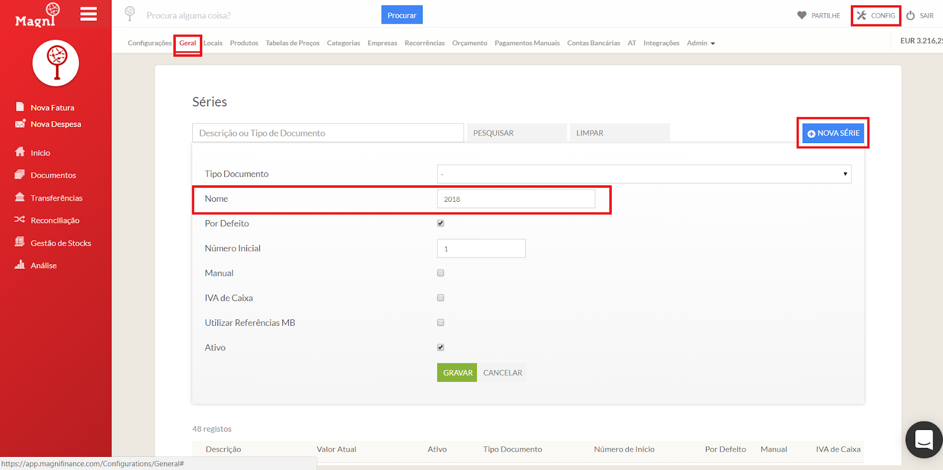Toggle the Por Defeito checkbox
943x470 pixels.
[440, 223]
